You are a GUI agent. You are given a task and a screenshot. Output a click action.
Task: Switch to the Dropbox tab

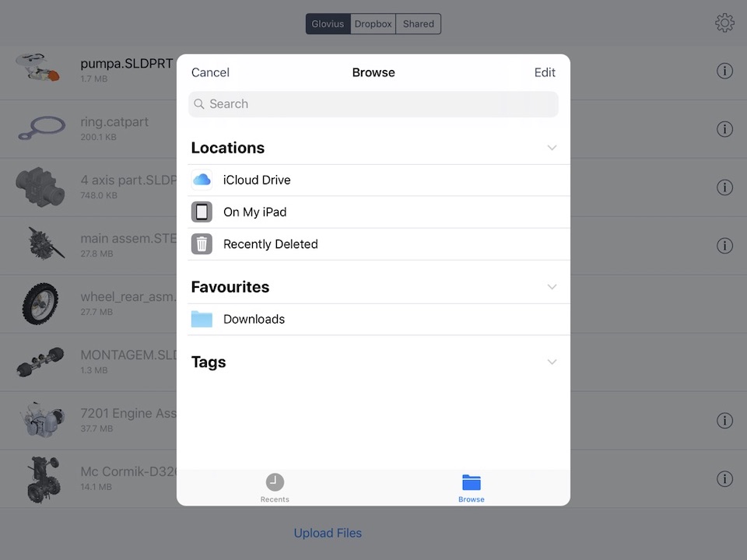pos(373,24)
